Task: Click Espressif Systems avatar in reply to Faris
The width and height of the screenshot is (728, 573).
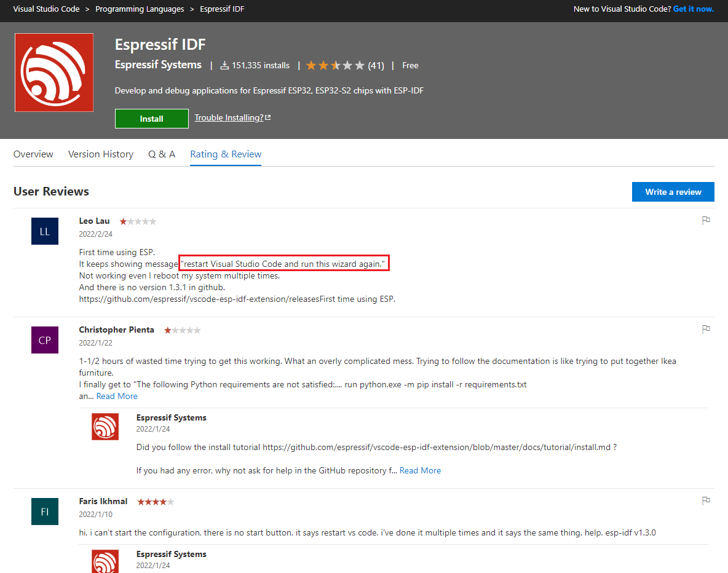Action: (x=105, y=561)
